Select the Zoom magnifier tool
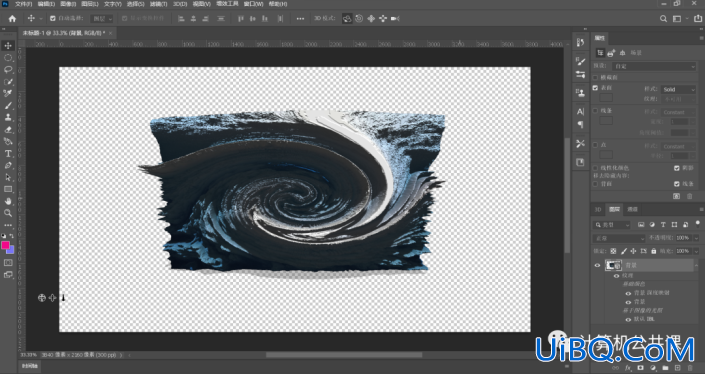This screenshot has height=374, width=705. pyautogui.click(x=8, y=213)
